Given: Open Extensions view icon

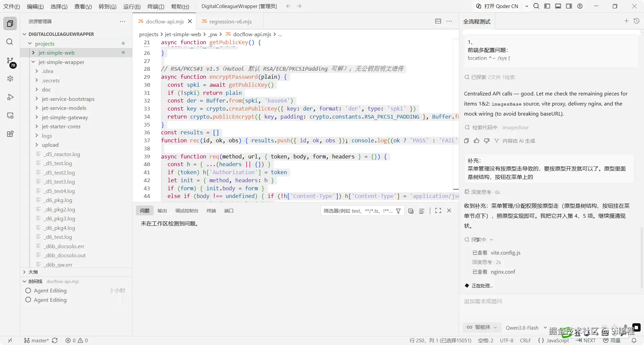Looking at the screenshot, I should pos(10,134).
